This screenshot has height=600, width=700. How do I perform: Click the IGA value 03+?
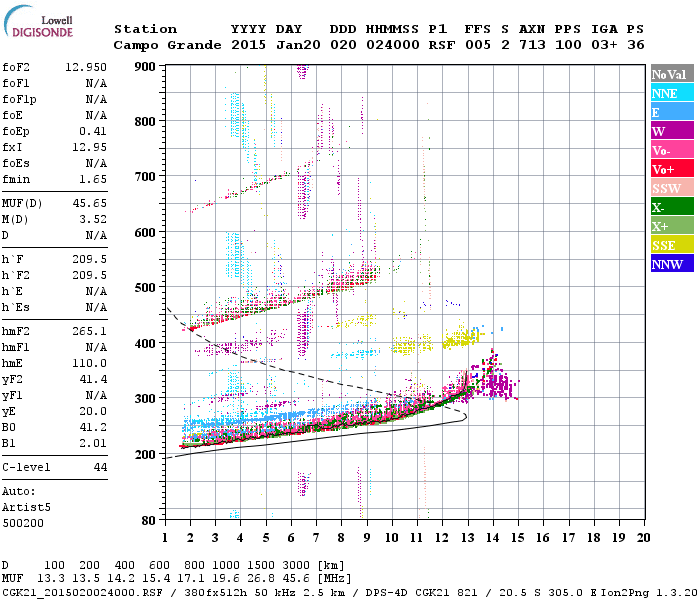point(604,45)
